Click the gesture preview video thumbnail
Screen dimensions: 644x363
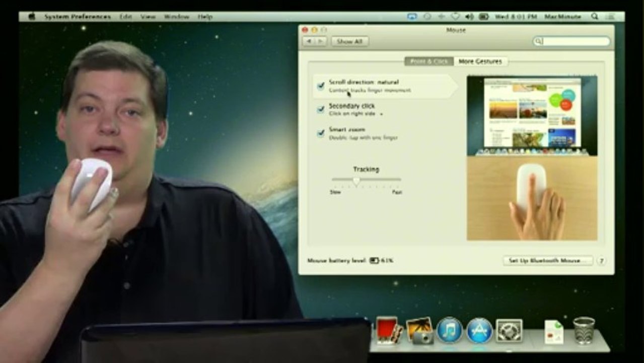point(532,158)
